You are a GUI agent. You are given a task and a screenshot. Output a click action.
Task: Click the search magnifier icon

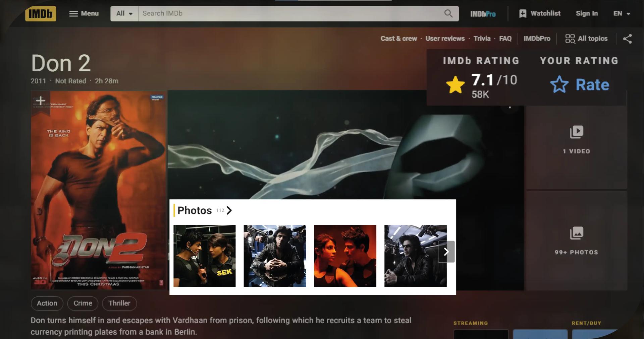tap(448, 14)
